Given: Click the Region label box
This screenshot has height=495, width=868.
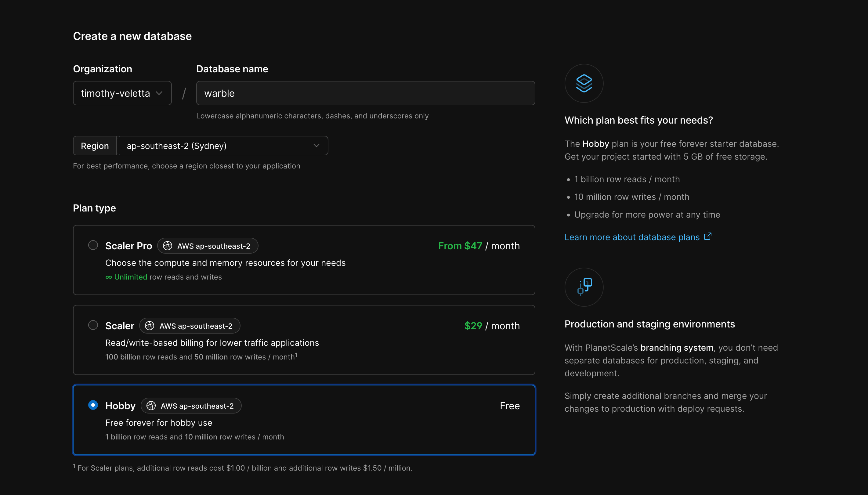Looking at the screenshot, I should coord(95,146).
